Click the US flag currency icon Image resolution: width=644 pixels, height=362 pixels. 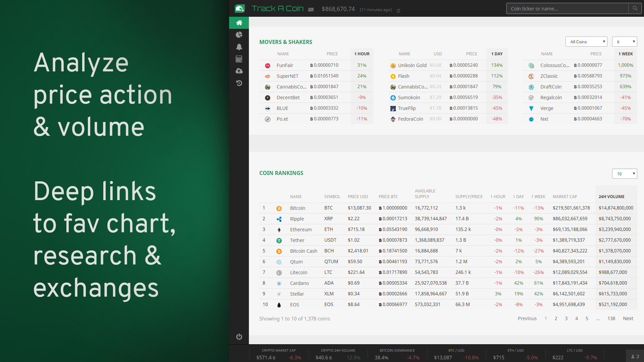coord(311,10)
